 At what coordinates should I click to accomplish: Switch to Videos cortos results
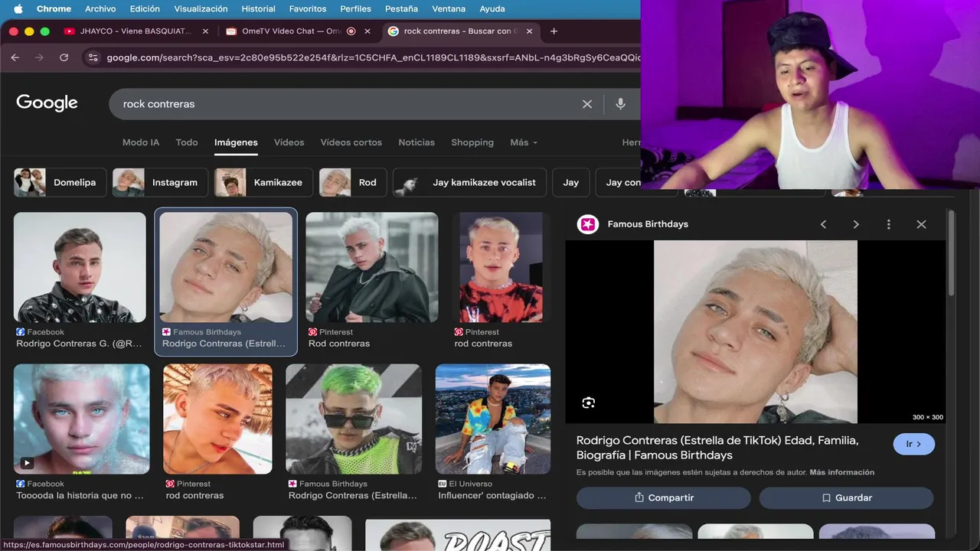tap(351, 142)
